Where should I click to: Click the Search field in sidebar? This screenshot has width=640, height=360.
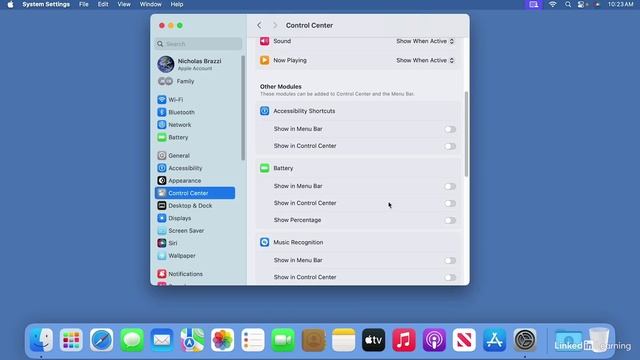click(x=198, y=44)
